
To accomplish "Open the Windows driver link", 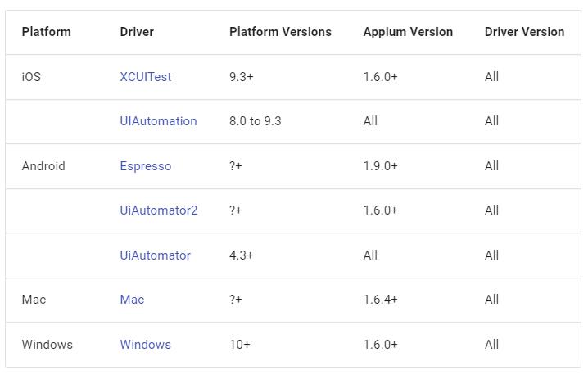I will [146, 345].
